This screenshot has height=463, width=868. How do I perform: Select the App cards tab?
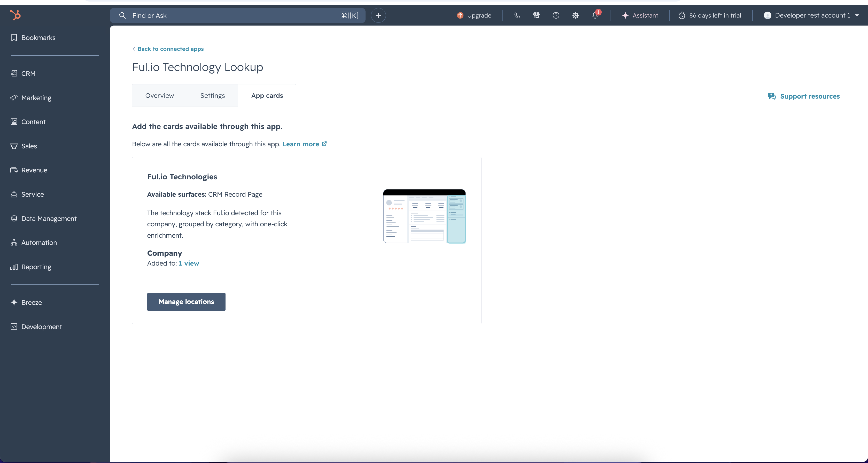point(267,96)
